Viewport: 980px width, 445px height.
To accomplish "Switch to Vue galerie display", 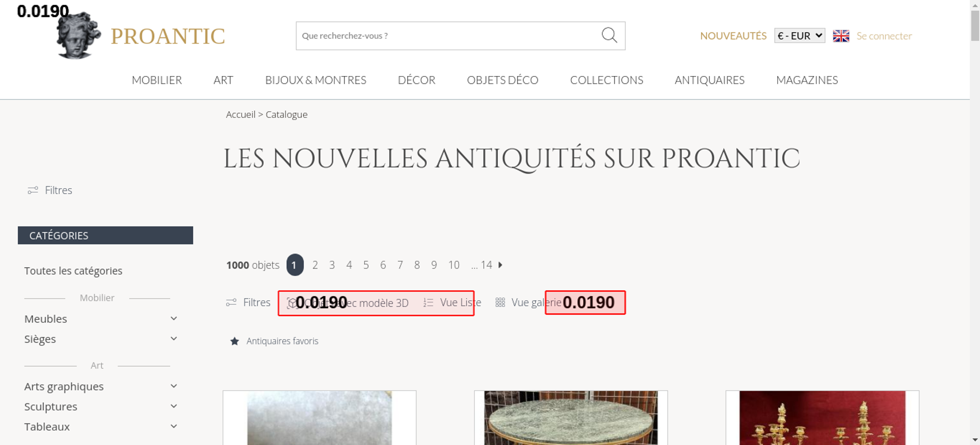I will pos(536,303).
